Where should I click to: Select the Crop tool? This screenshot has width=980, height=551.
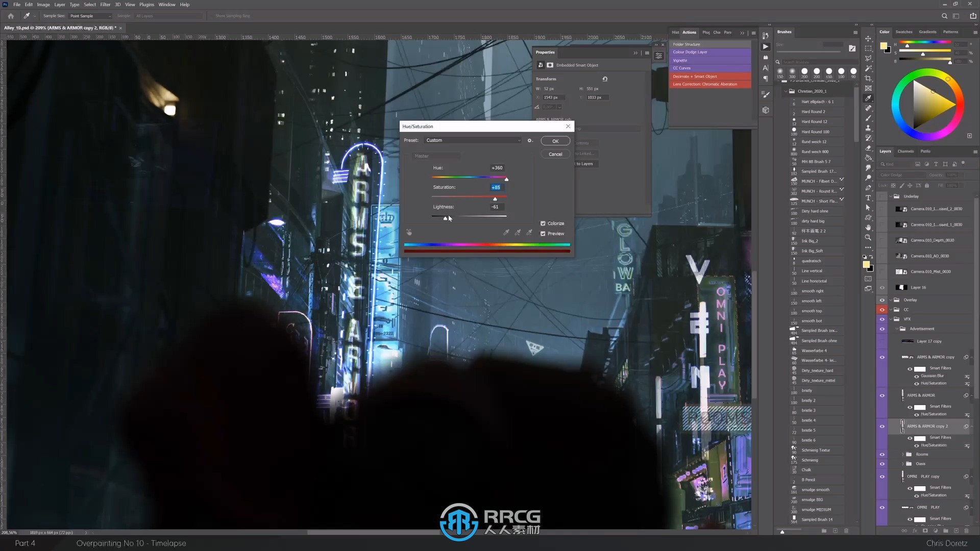pos(868,79)
